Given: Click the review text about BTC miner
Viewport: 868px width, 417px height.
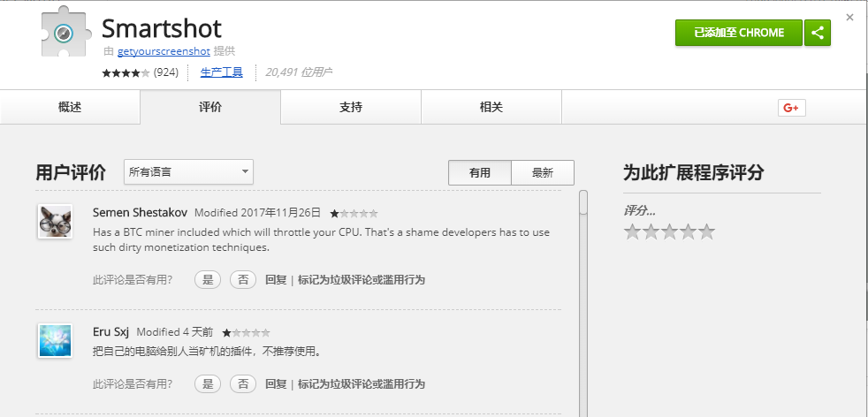Looking at the screenshot, I should point(321,240).
